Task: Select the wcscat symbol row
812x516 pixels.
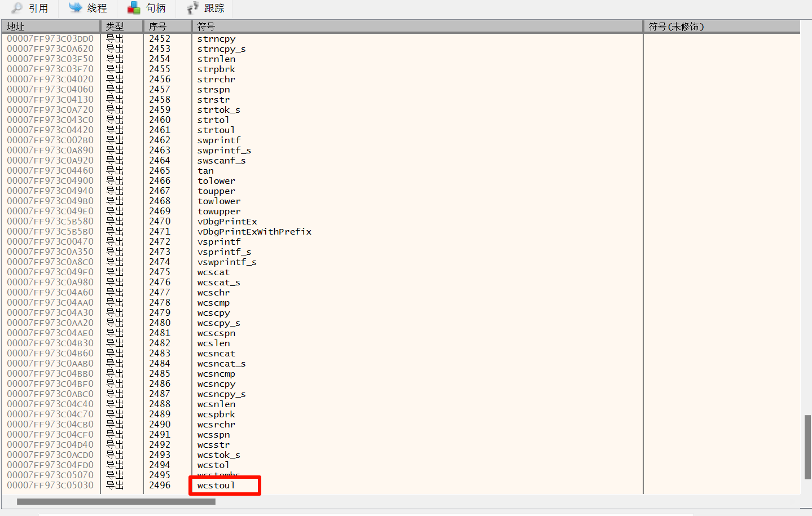Action: click(x=213, y=272)
